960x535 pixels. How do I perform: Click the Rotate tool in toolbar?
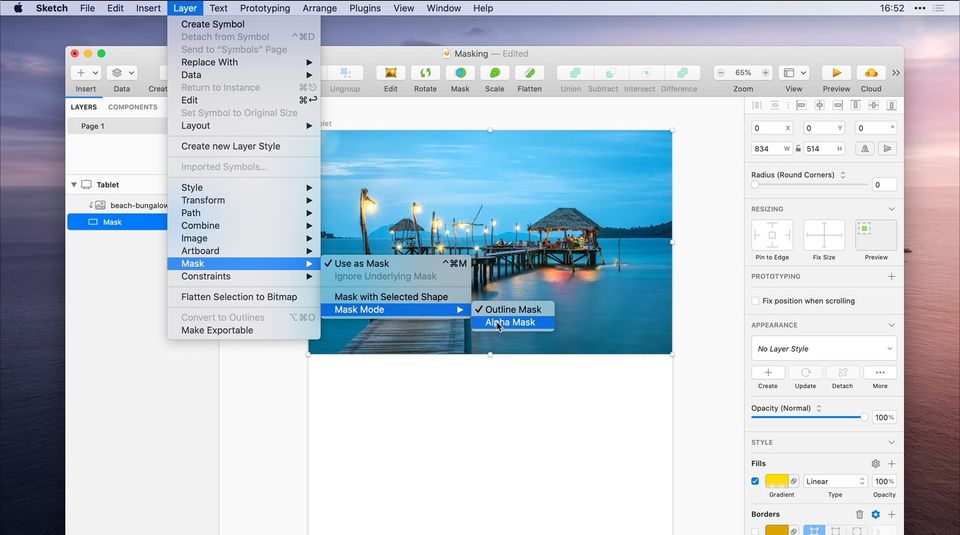[x=425, y=73]
